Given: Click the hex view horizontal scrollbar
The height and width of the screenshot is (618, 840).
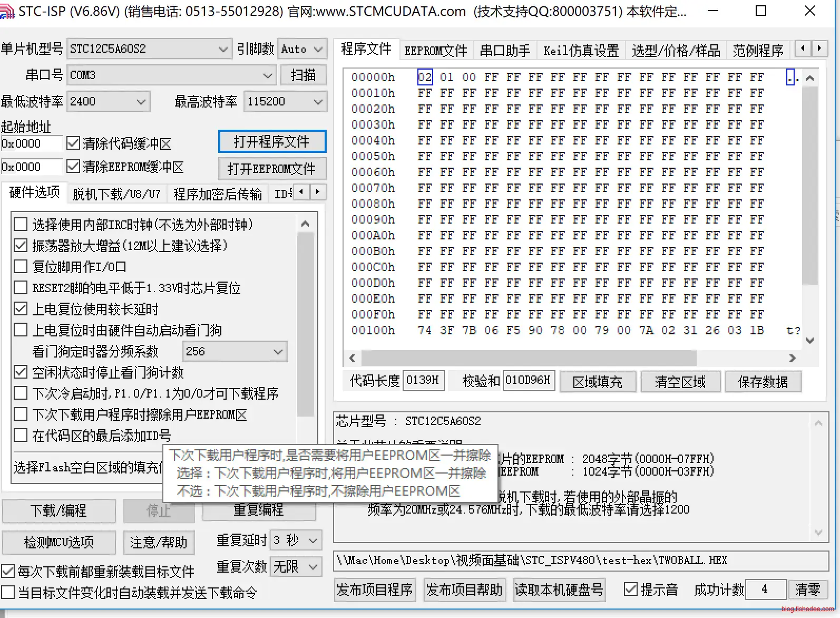Looking at the screenshot, I should [528, 358].
